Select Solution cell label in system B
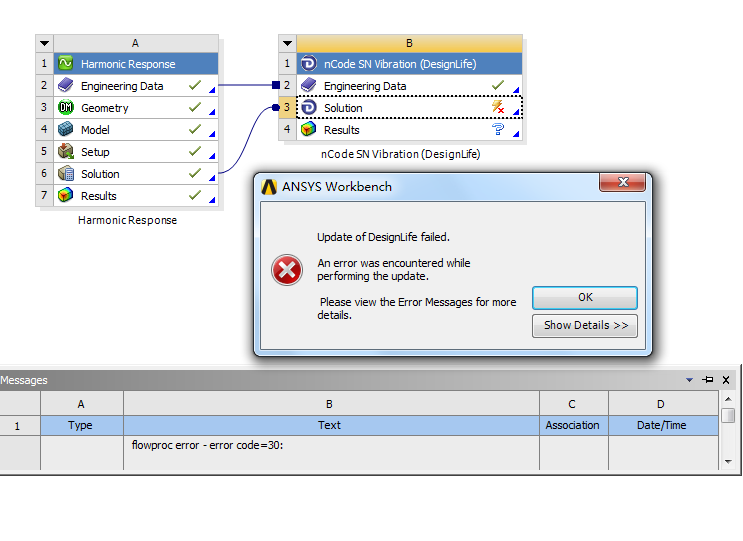 click(x=343, y=108)
